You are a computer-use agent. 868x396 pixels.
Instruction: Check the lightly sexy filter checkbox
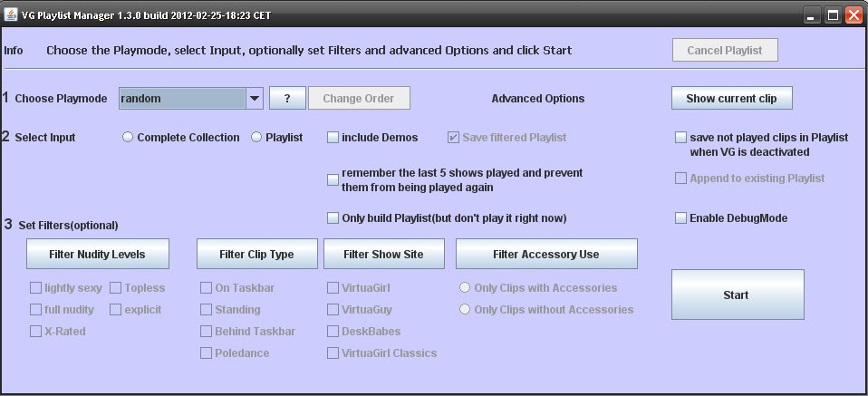click(x=35, y=288)
